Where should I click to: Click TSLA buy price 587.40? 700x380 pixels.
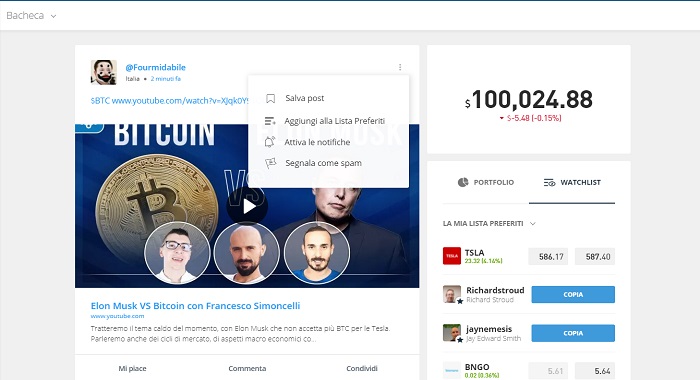coord(595,257)
